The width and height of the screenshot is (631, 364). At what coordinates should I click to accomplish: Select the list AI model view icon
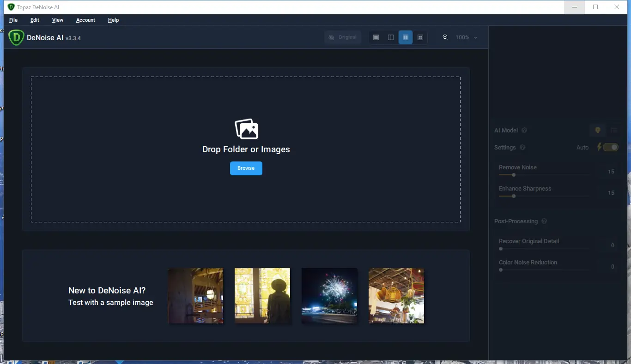click(614, 131)
